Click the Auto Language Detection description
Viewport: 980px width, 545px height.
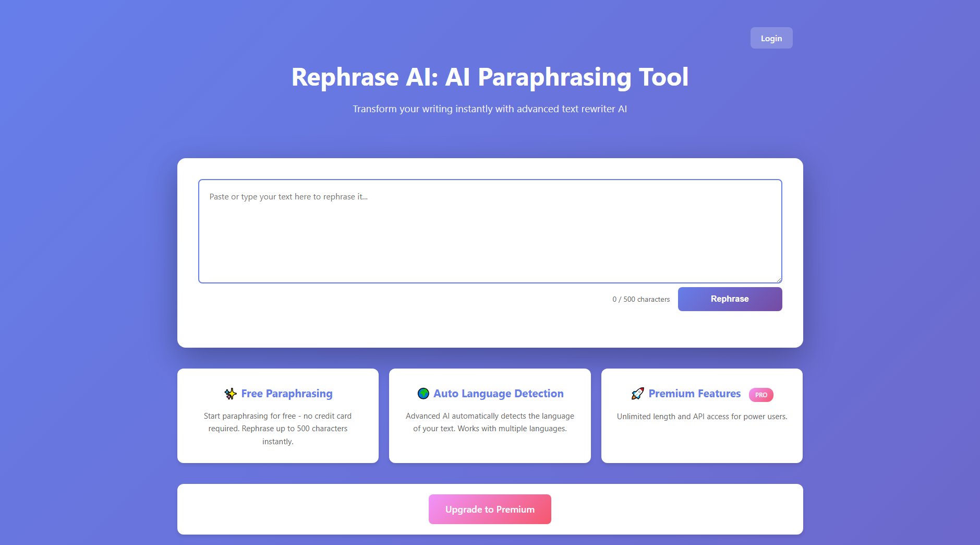click(x=489, y=422)
